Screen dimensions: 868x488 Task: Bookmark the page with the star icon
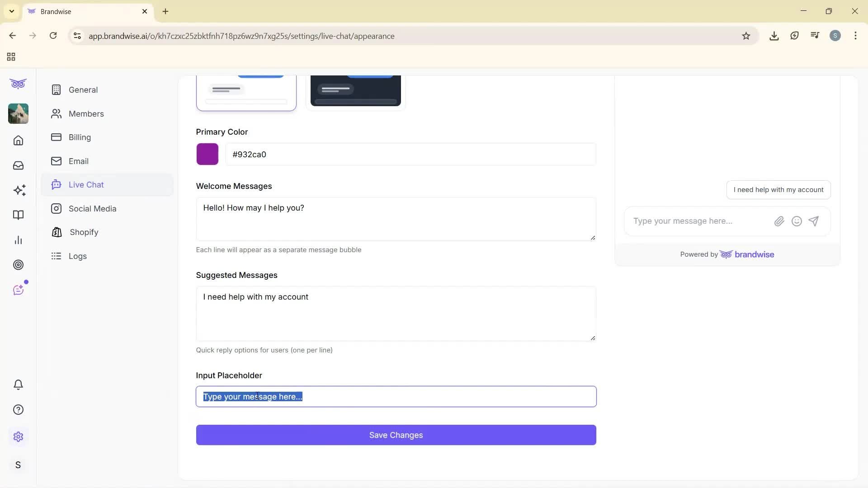(x=746, y=36)
